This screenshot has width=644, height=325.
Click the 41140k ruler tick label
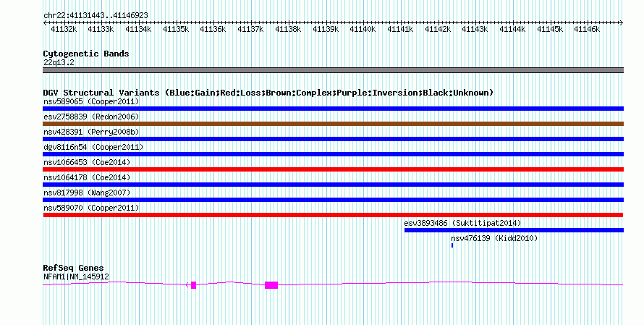(x=363, y=29)
